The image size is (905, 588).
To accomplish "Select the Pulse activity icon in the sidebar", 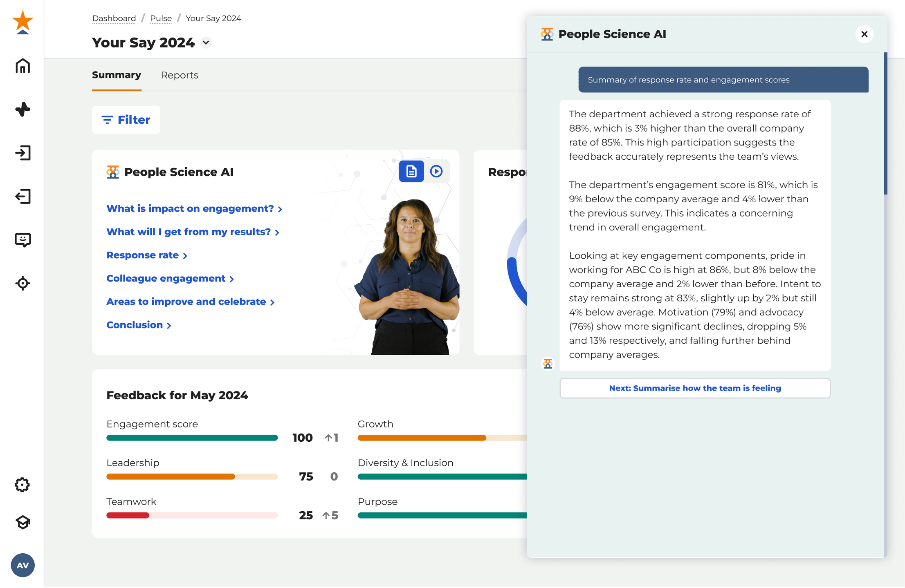I will [22, 109].
